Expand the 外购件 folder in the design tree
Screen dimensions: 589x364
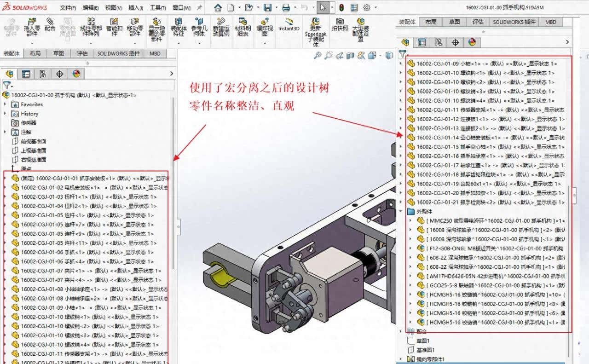pos(401,211)
